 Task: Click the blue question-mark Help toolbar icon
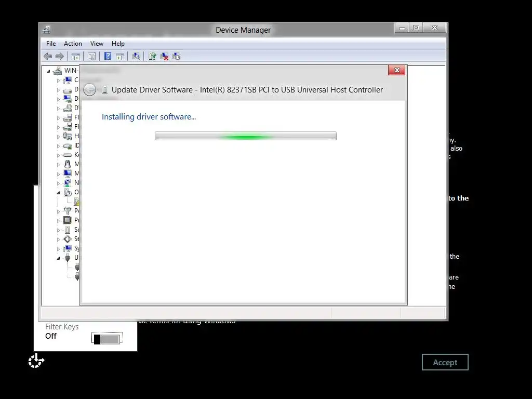(108, 56)
